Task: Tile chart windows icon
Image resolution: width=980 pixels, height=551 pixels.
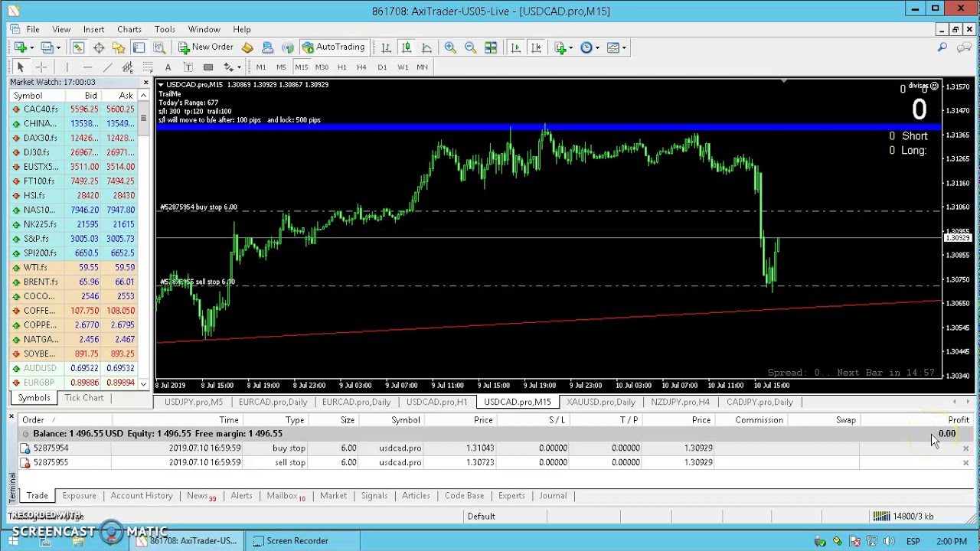Action: (491, 47)
